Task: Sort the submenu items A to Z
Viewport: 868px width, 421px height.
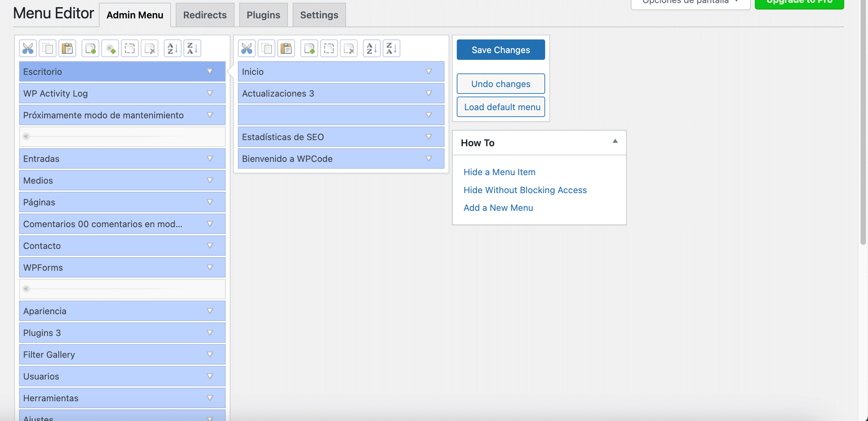Action: [x=371, y=49]
